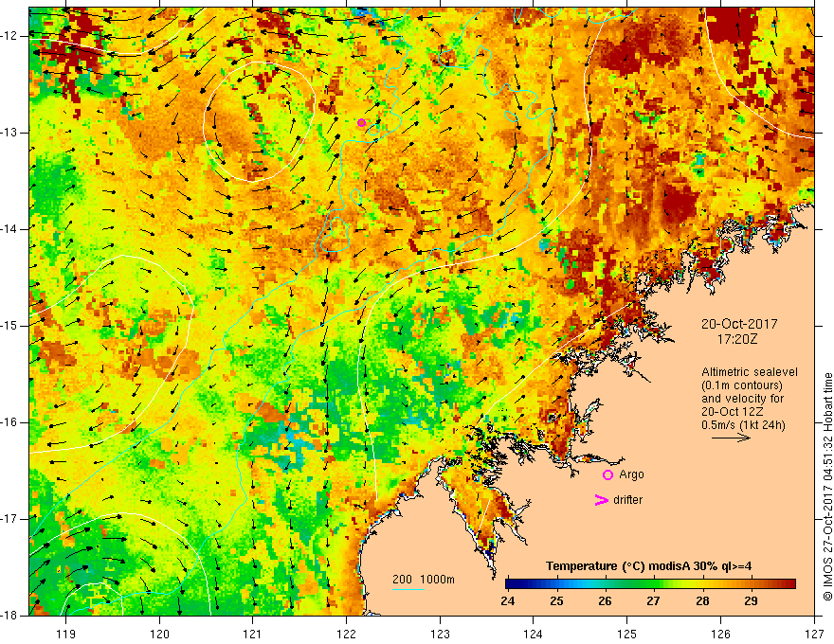Screen dimensions: 834x644
Task: Click latitude axis label -18
Action: [x=9, y=616]
